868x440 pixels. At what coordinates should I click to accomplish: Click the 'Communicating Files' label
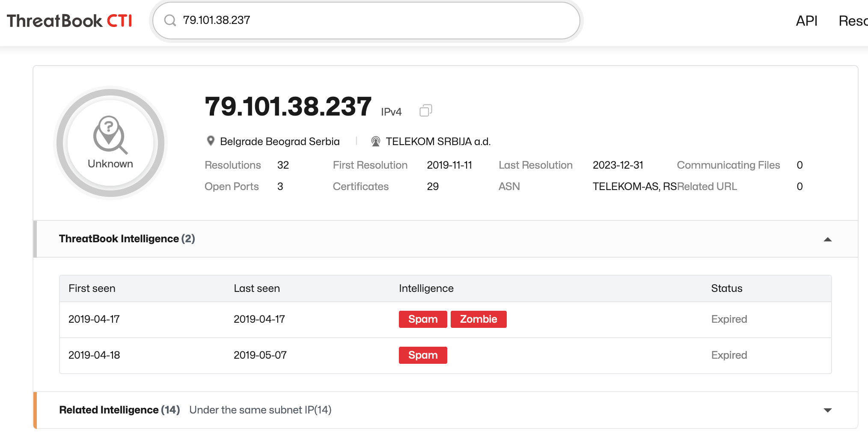click(728, 165)
